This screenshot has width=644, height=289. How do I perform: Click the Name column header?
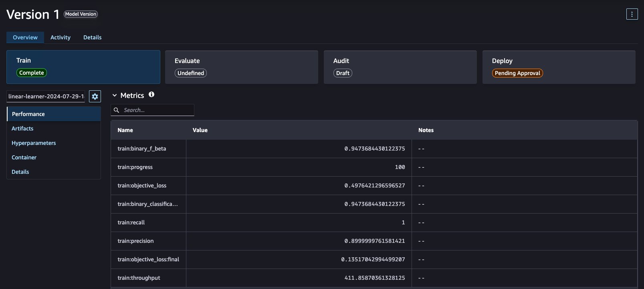click(x=125, y=130)
